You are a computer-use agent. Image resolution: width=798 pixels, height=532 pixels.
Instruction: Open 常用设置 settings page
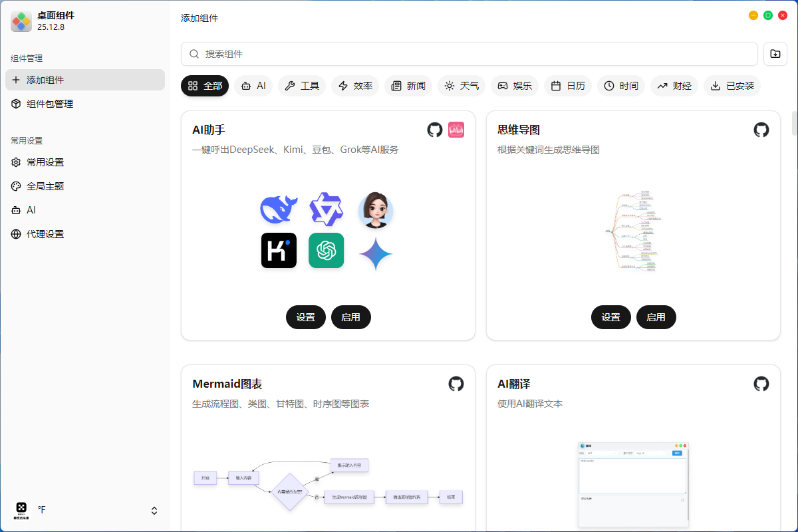point(85,162)
